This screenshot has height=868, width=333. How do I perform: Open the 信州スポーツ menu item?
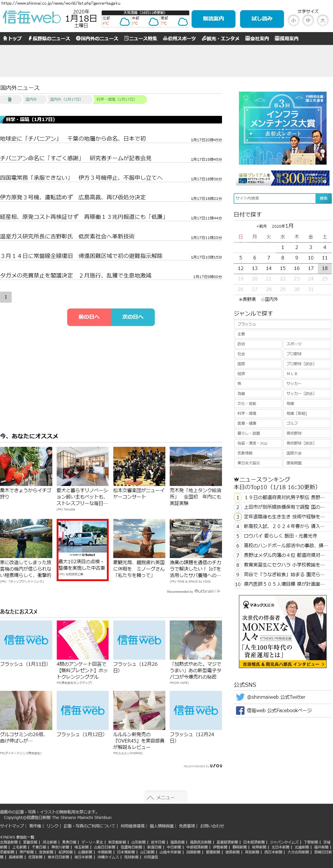click(x=179, y=39)
